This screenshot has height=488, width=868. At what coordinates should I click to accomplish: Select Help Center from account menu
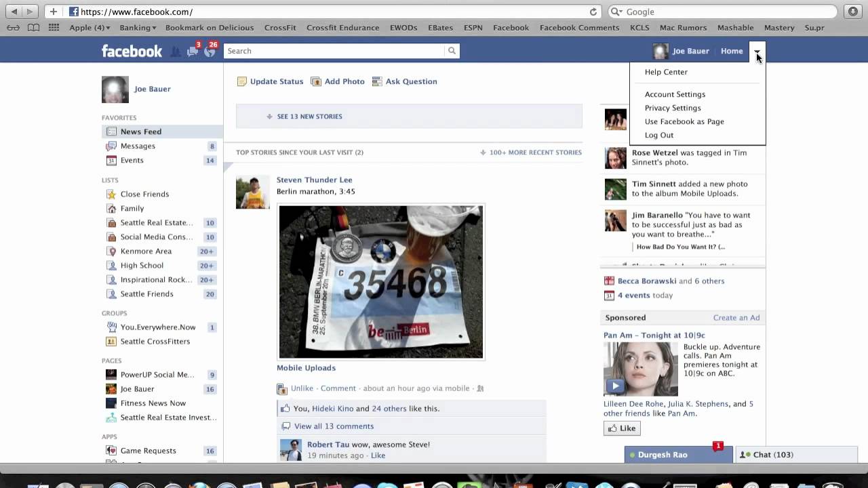pos(666,72)
